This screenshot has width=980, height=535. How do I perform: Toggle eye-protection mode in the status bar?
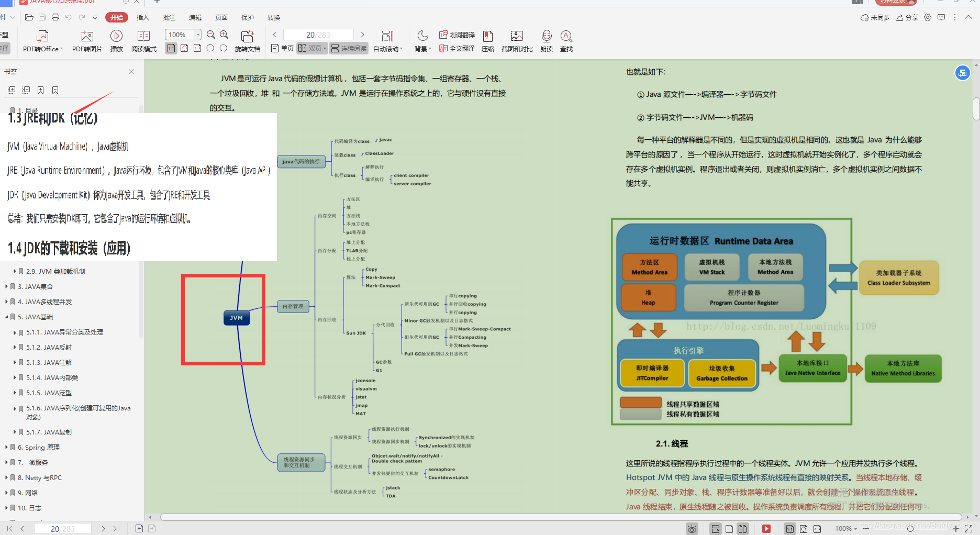pyautogui.click(x=692, y=529)
